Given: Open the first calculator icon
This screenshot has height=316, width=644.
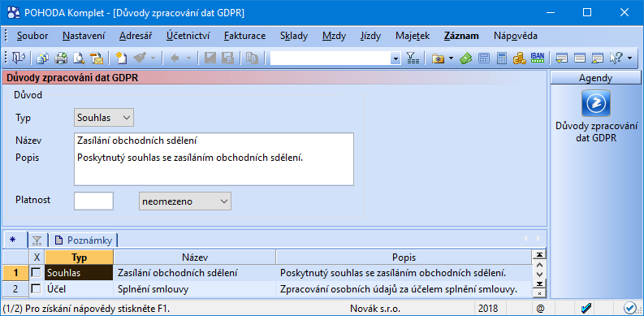Looking at the screenshot, I should pos(484,58).
